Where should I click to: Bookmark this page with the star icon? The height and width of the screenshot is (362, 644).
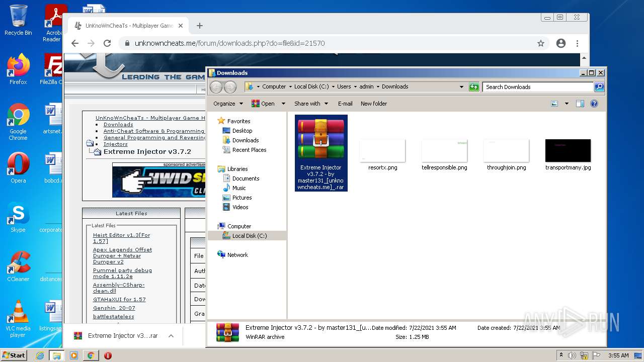[x=541, y=43]
